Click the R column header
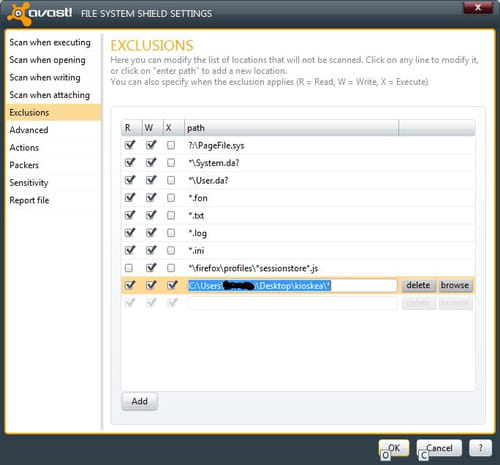This screenshot has height=465, width=500. (131, 128)
